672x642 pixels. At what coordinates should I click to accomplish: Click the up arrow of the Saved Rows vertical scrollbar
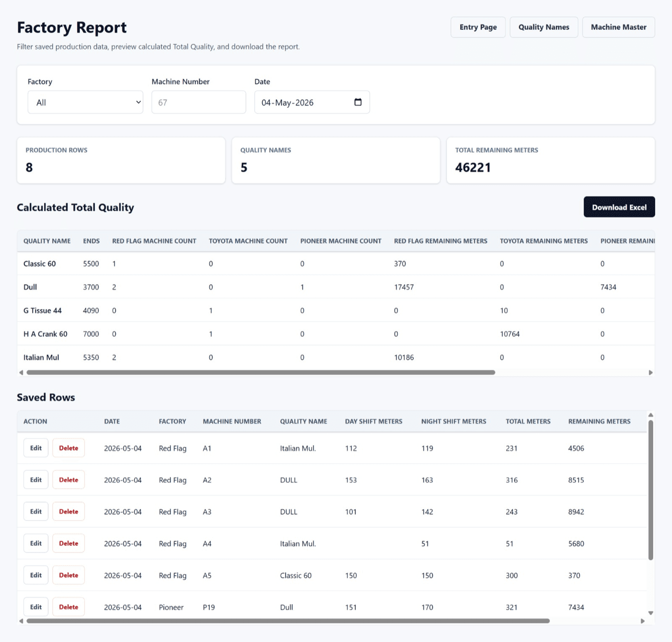[651, 415]
